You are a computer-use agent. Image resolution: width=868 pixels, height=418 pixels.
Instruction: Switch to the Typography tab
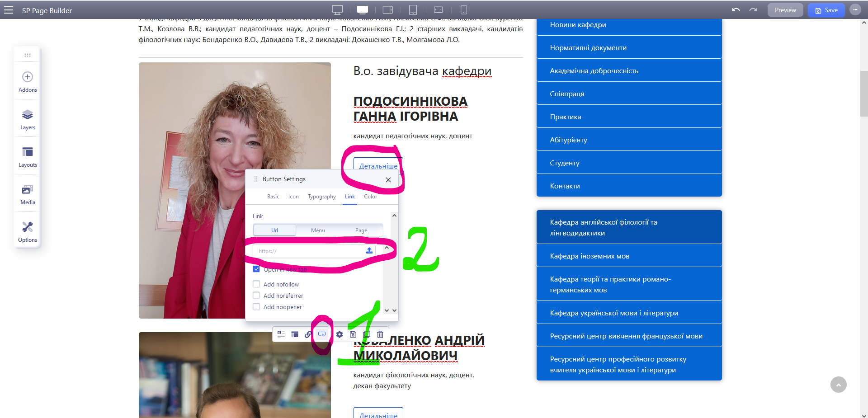321,197
